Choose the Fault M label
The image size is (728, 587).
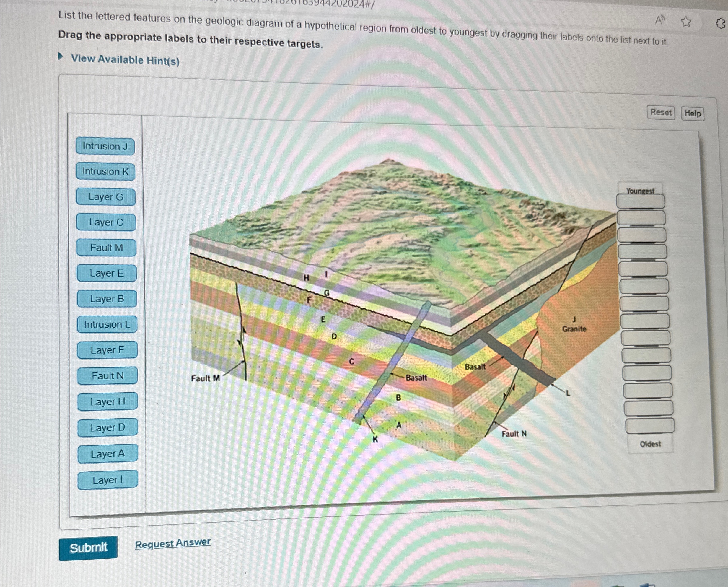point(106,248)
